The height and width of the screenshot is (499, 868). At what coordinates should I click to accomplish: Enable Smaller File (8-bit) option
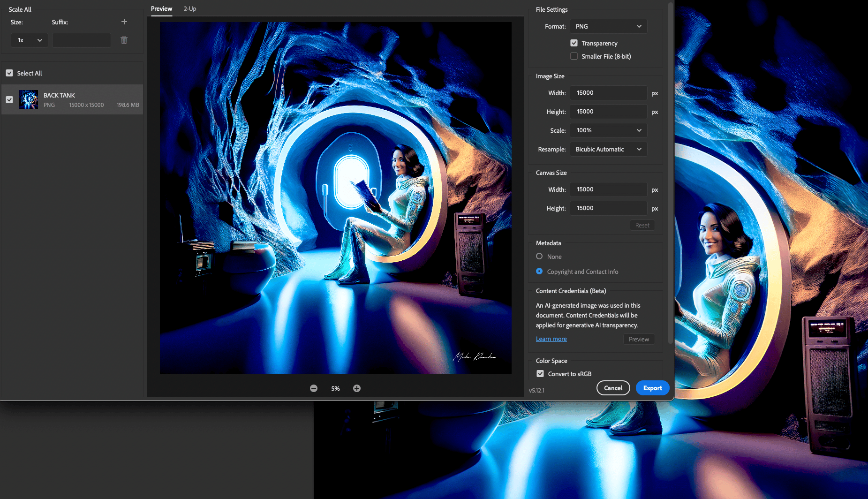[x=574, y=56]
